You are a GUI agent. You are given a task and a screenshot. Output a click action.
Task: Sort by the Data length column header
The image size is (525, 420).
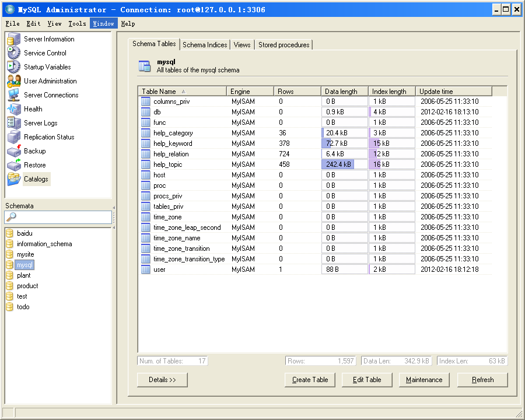tap(345, 92)
